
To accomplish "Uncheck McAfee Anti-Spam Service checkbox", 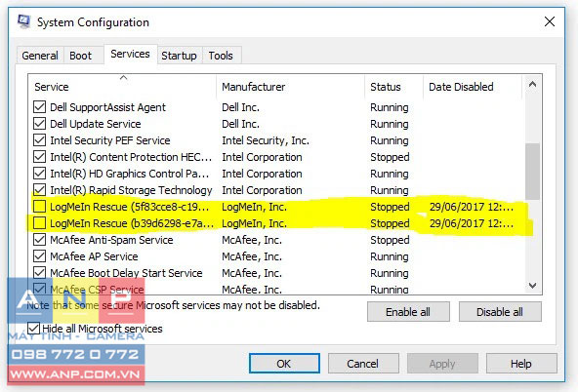I will point(39,240).
